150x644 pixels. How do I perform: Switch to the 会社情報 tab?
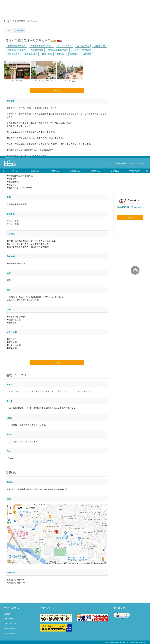click(x=19, y=31)
